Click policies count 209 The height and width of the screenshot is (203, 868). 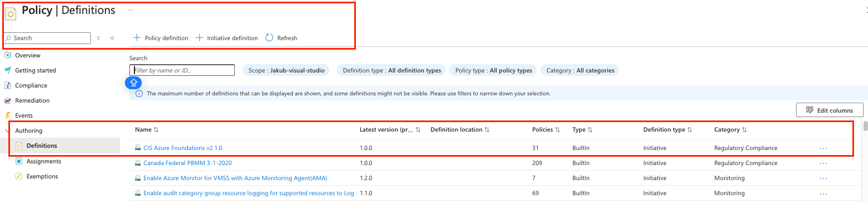pyautogui.click(x=537, y=163)
